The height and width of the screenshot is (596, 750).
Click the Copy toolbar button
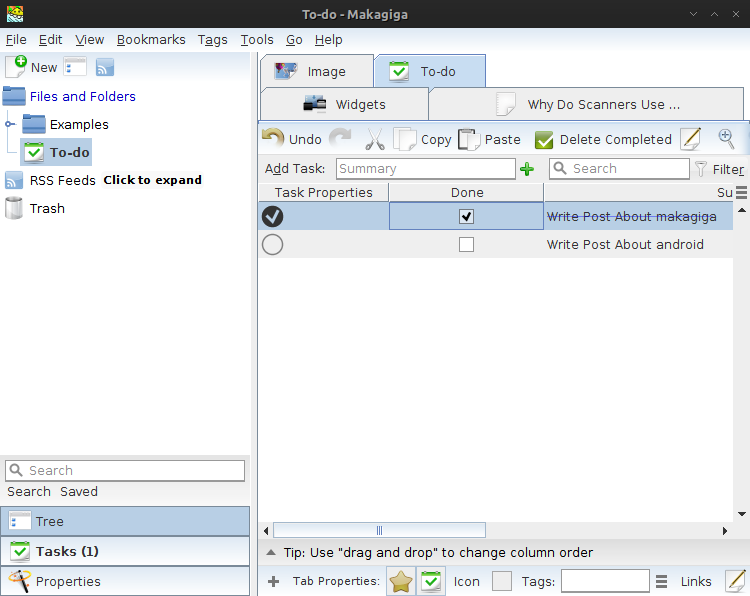tap(422, 139)
